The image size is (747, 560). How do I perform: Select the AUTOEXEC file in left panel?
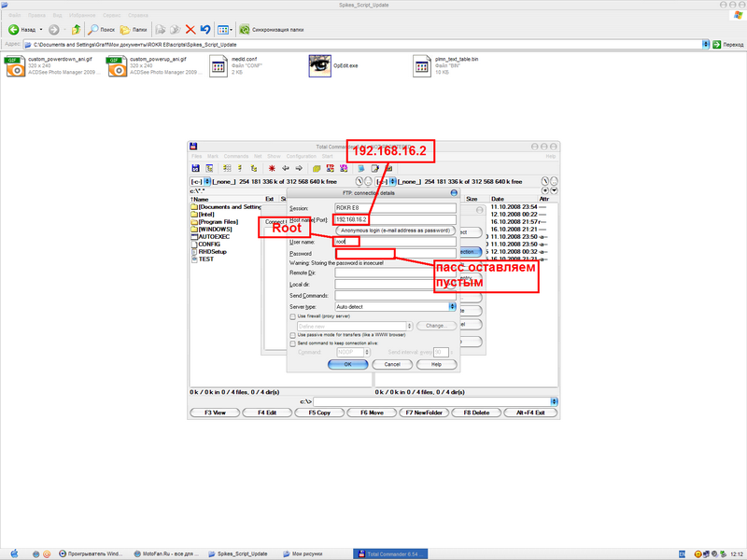(x=210, y=237)
